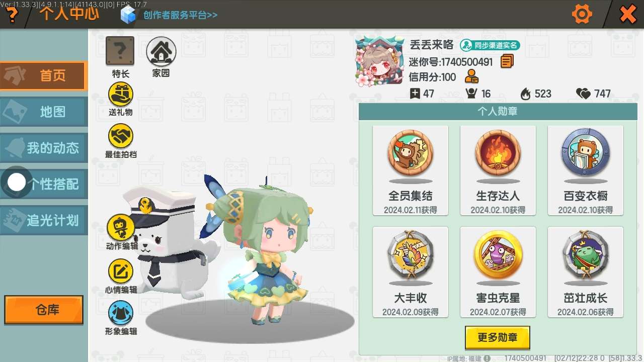The width and height of the screenshot is (644, 362).
Task: Tap the 同步渠道实名 badge
Action: click(x=490, y=45)
